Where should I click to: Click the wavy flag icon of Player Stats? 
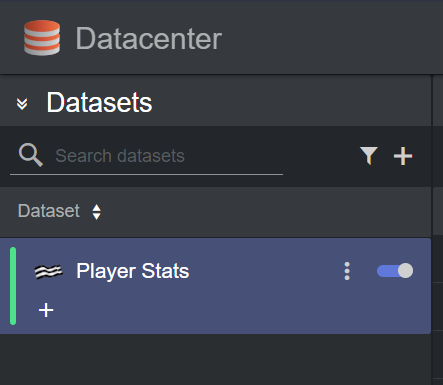pyautogui.click(x=49, y=271)
